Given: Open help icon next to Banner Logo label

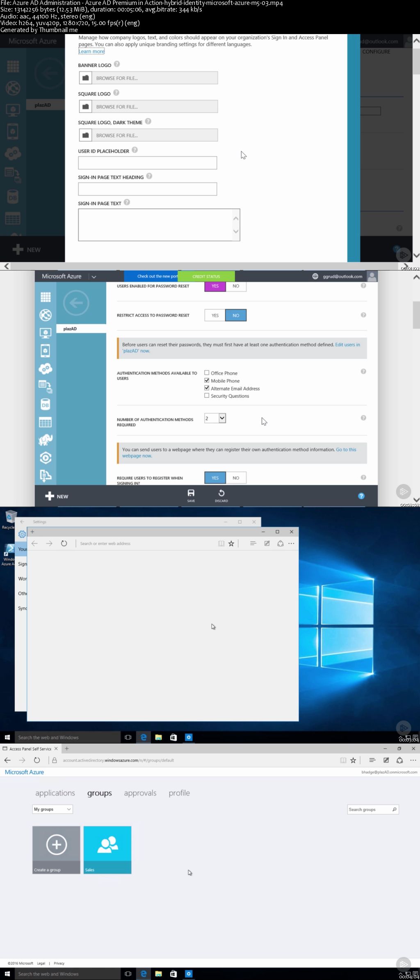Looking at the screenshot, I should click(117, 64).
